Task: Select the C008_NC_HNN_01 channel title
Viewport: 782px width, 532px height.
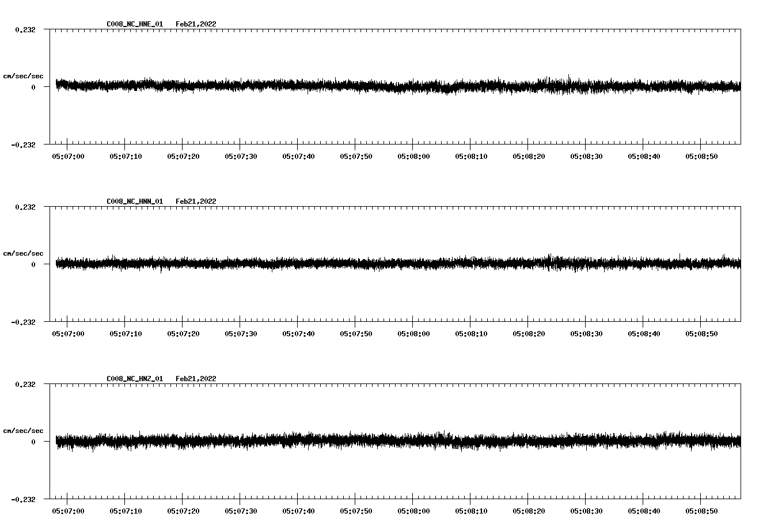Action: point(135,202)
